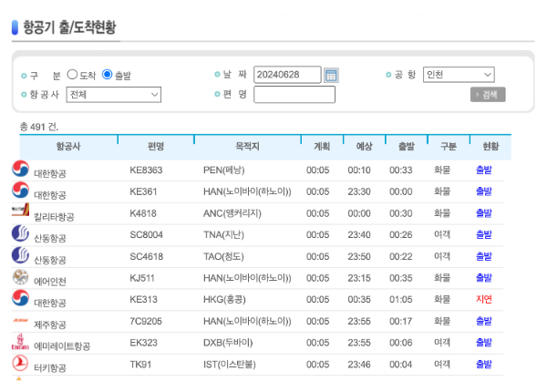Click flight number 7C9205
The image size is (547, 392).
click(146, 321)
